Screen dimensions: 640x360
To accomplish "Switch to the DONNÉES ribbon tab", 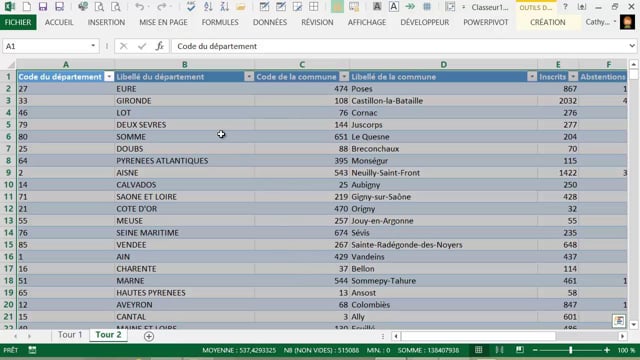I will [270, 22].
